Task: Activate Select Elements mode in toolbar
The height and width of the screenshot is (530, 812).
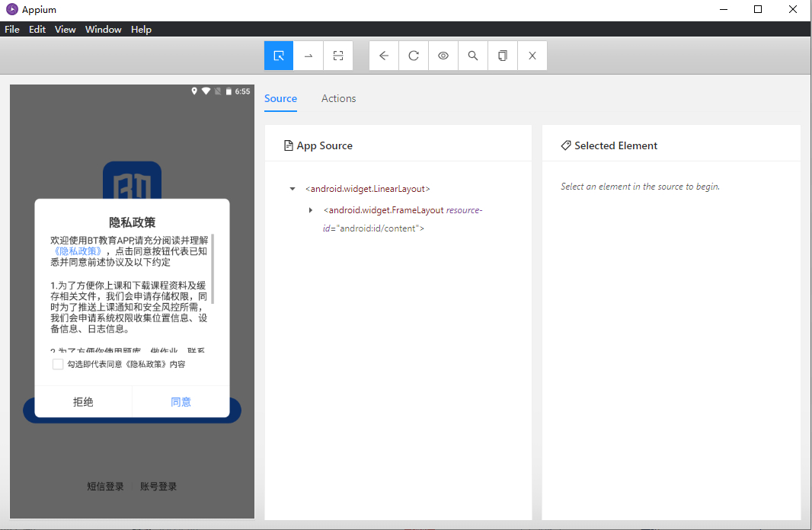Action: click(x=279, y=56)
